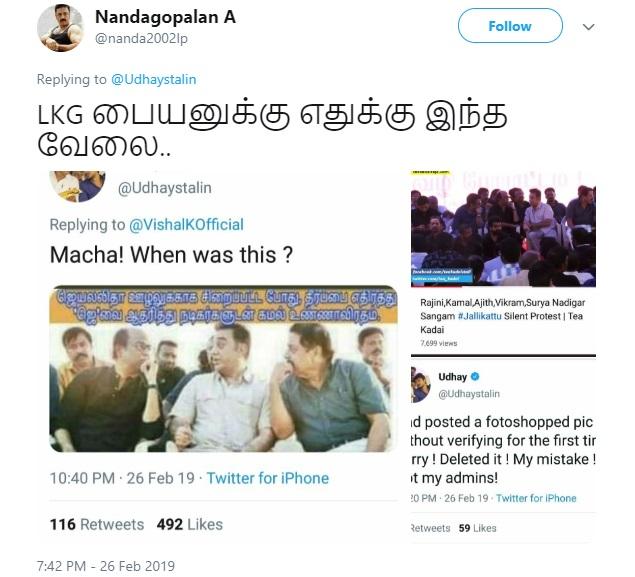Click the Follow button

coord(510,26)
